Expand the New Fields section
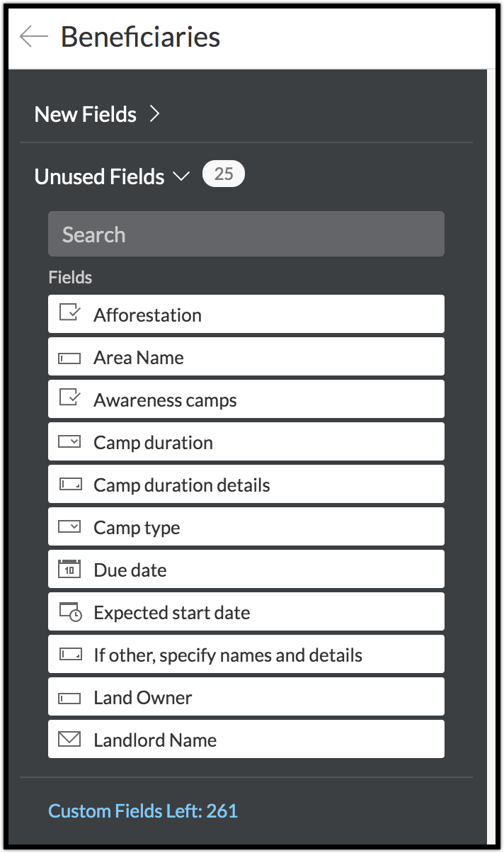This screenshot has width=504, height=853. [98, 114]
